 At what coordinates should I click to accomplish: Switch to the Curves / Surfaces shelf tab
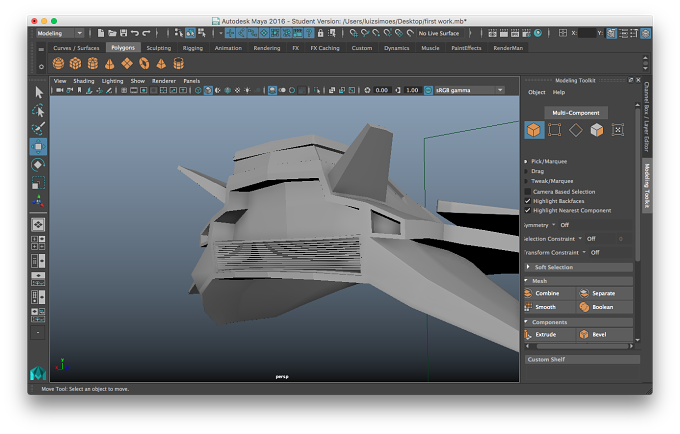point(76,48)
